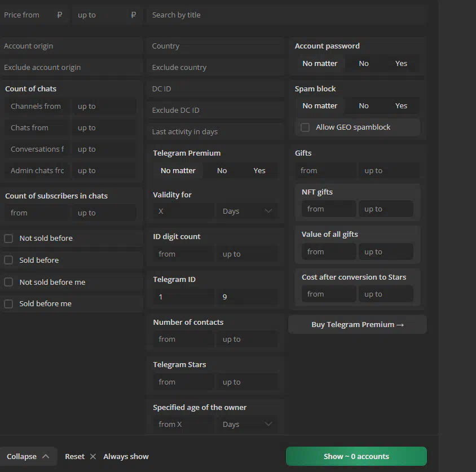This screenshot has width=476, height=472.
Task: Select Yes under Telegram Premium
Action: [259, 171]
